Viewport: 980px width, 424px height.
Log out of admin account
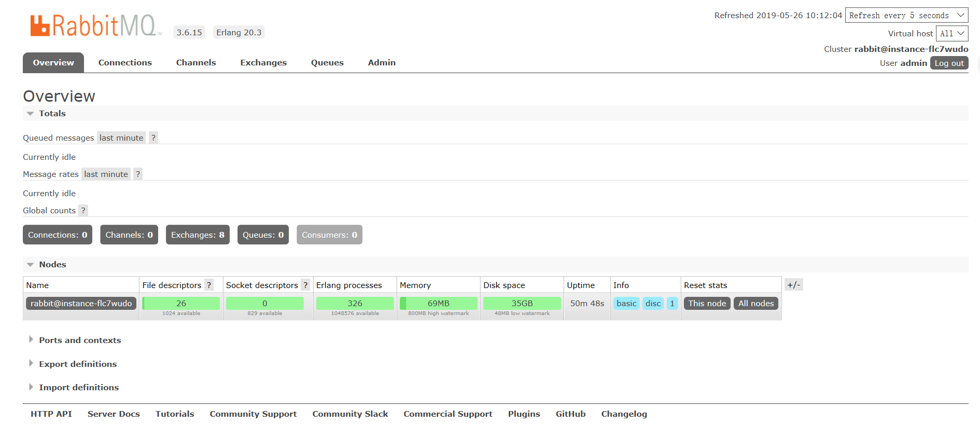pos(949,63)
